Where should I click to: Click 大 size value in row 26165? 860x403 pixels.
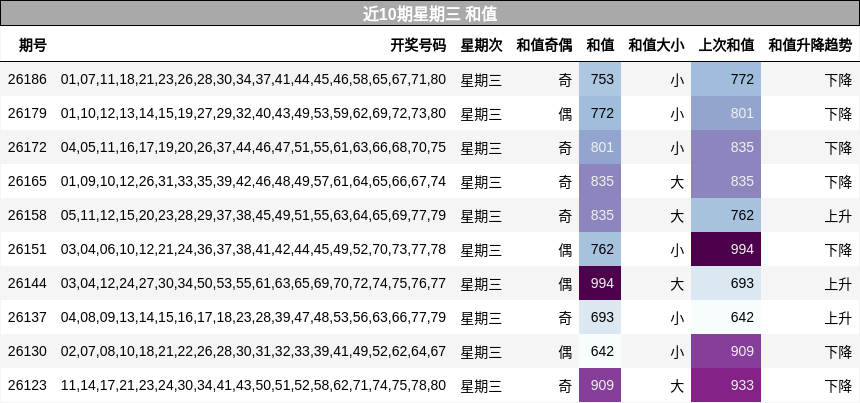(x=677, y=182)
